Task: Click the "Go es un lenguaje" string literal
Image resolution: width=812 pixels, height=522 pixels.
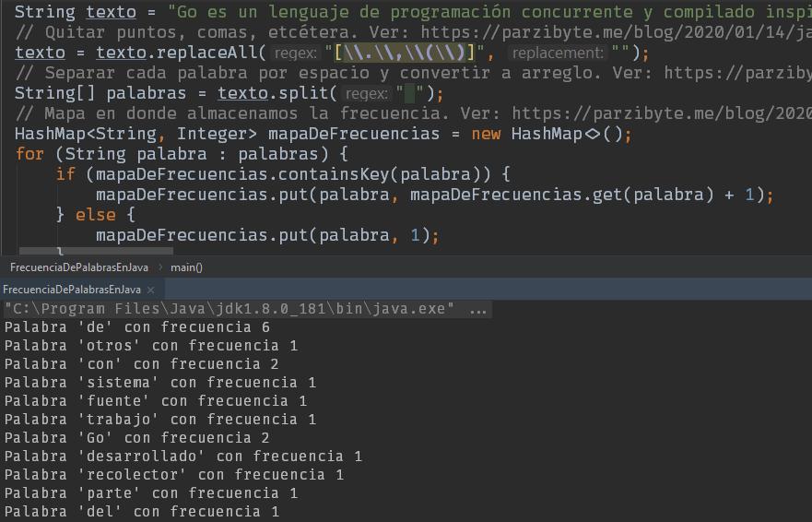Action: pos(489,12)
